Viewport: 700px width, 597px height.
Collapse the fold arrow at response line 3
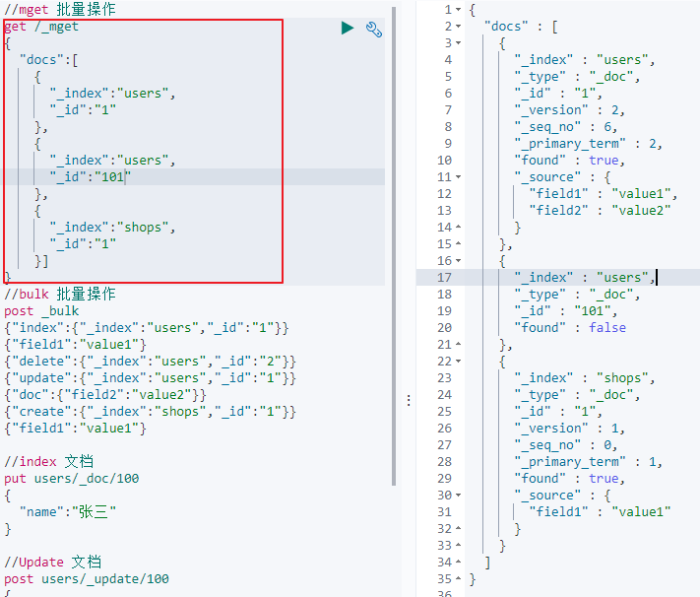pos(459,43)
